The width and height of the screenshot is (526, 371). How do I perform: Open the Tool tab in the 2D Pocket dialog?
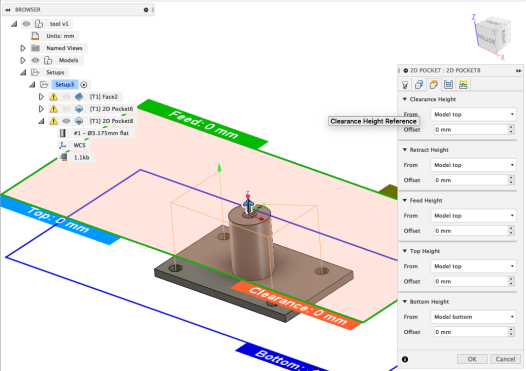(x=405, y=85)
